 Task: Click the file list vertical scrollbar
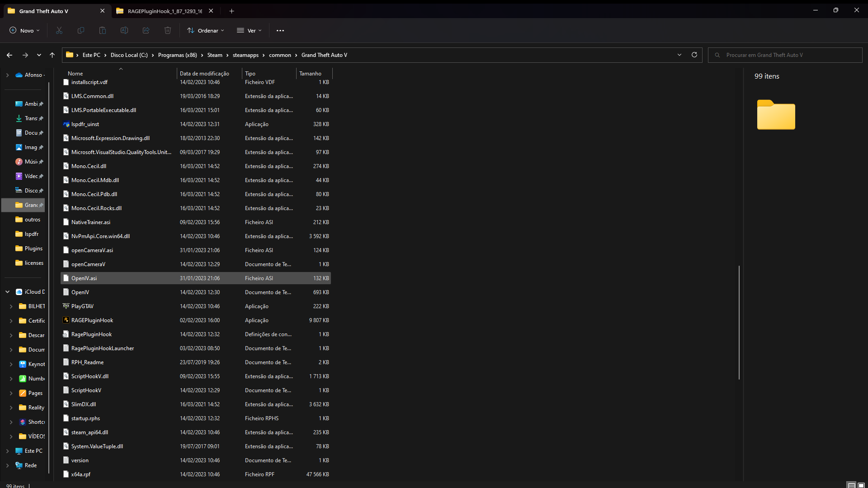[x=739, y=322]
